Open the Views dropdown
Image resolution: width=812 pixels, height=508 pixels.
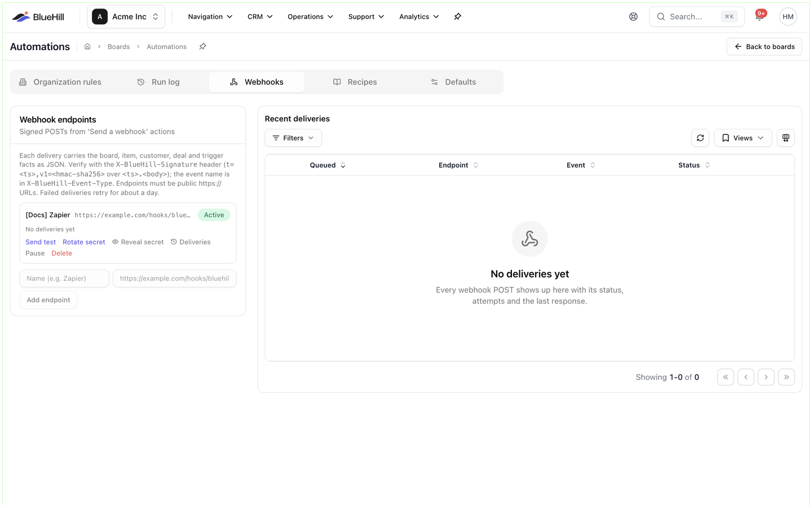pos(743,138)
